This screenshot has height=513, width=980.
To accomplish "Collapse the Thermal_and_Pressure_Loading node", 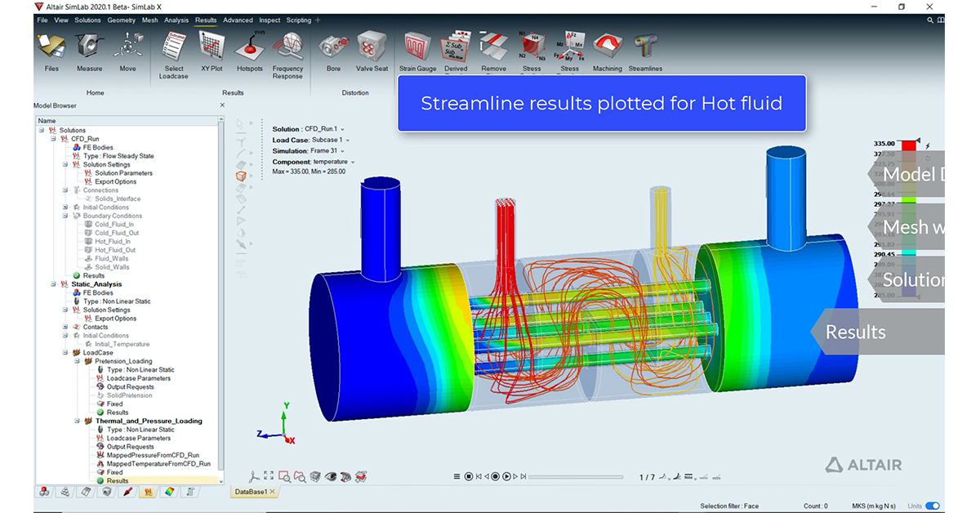I will (78, 422).
